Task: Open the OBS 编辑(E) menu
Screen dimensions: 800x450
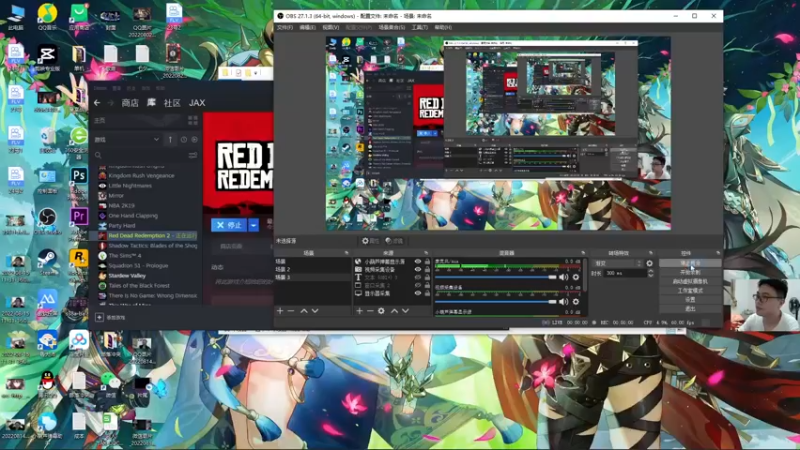Action: (308, 28)
